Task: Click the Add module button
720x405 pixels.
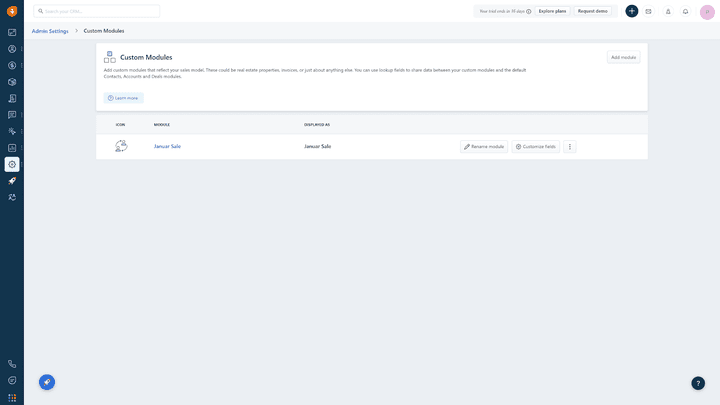Action: pyautogui.click(x=623, y=57)
